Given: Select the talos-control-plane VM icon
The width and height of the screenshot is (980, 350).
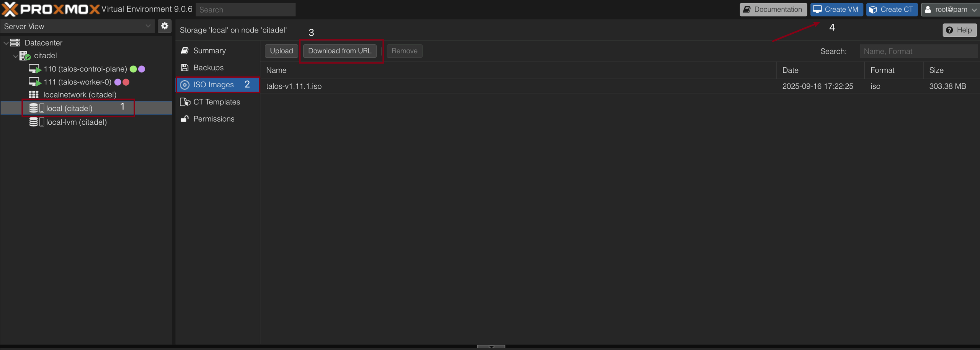Looking at the screenshot, I should point(35,69).
